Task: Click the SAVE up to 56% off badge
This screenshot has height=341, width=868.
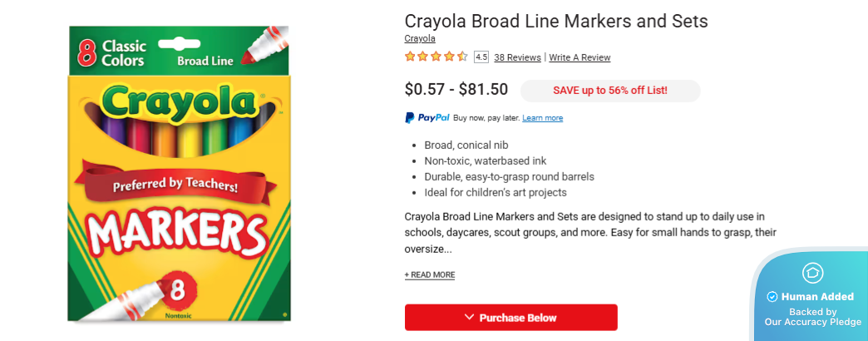Action: pos(610,90)
